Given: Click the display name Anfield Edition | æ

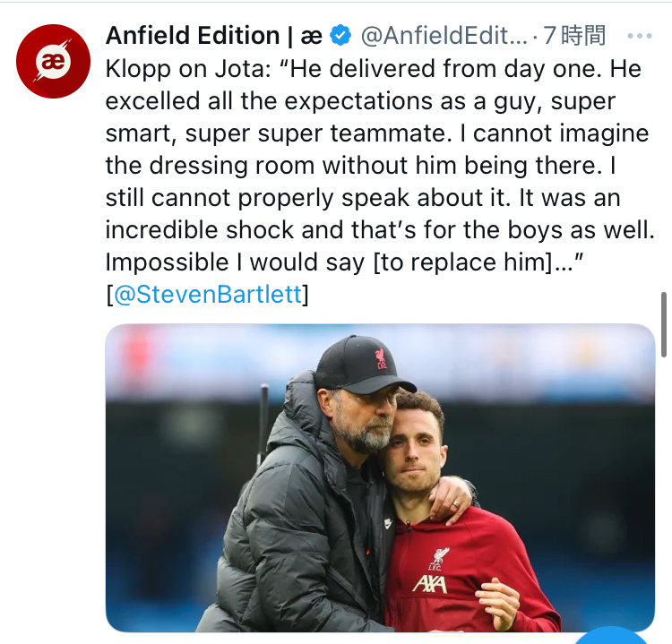Looking at the screenshot, I should pos(213,36).
